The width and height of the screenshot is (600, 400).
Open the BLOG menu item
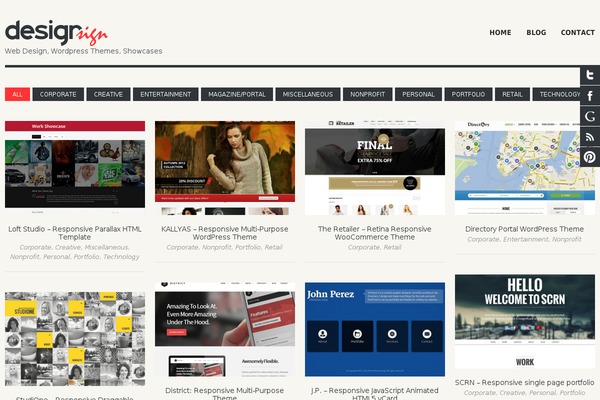coord(536,33)
